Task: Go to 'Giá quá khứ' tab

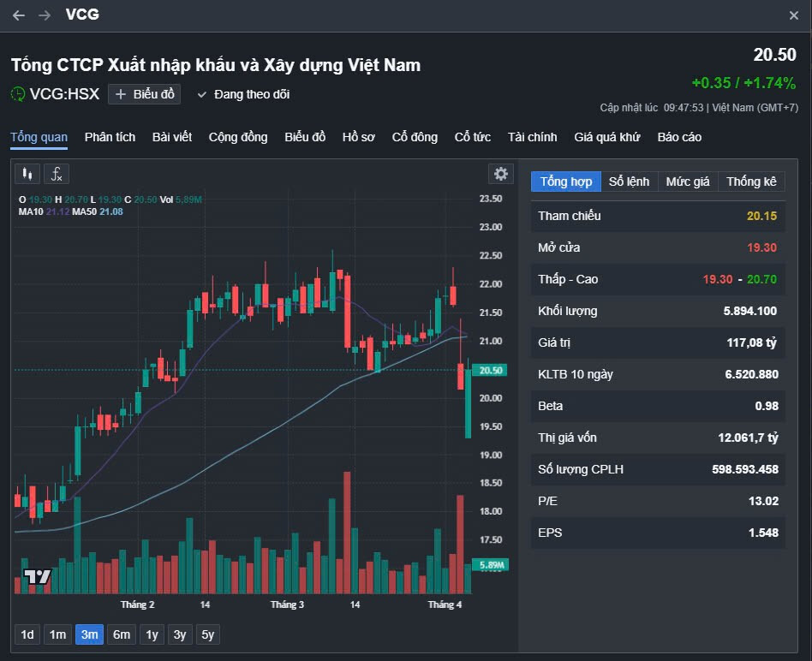Action: click(607, 137)
